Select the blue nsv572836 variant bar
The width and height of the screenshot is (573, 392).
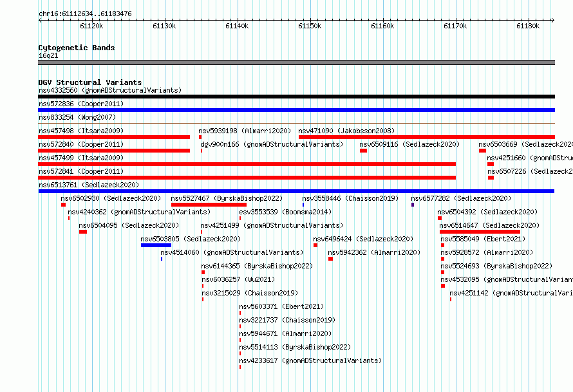(x=296, y=110)
